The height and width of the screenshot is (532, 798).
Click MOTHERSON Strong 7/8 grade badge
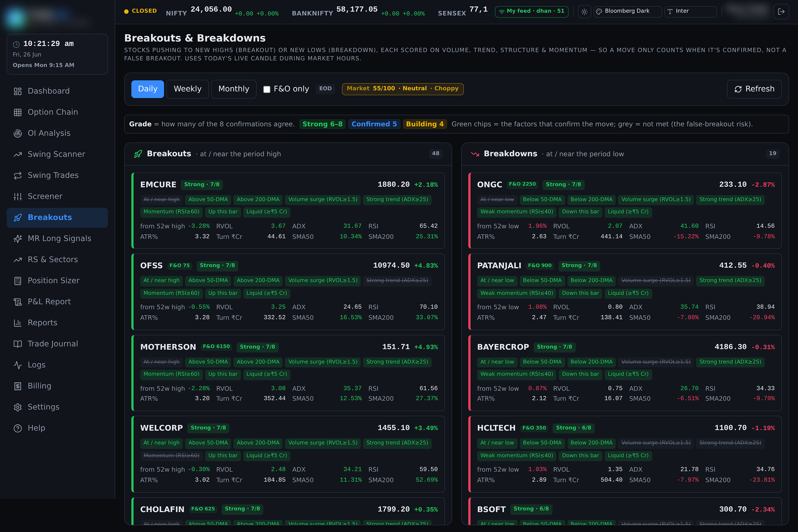(x=258, y=347)
